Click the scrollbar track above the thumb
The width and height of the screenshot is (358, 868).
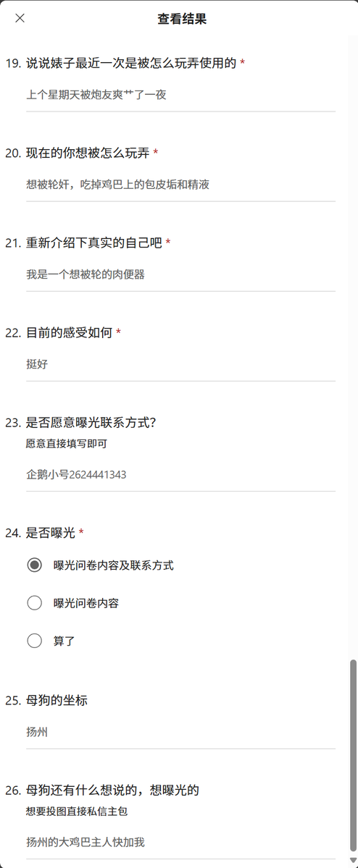(x=353, y=347)
